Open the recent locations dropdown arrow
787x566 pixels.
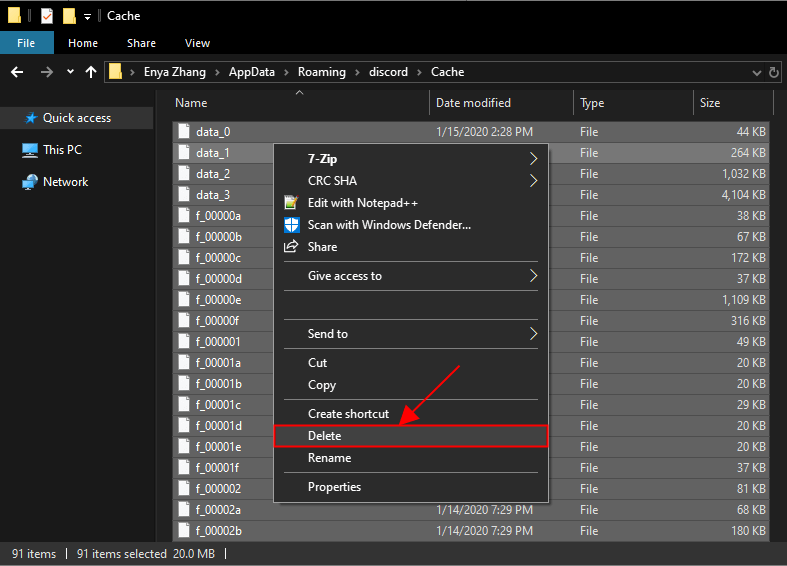click(70, 72)
